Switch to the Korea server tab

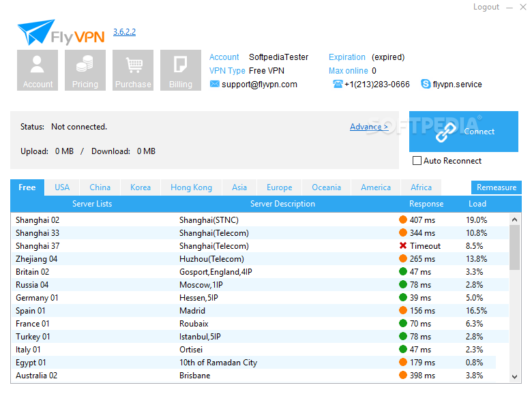click(141, 187)
